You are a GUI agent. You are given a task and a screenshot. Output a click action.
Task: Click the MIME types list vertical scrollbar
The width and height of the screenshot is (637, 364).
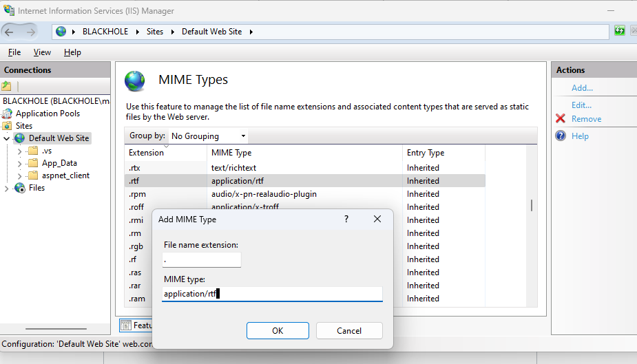[532, 205]
